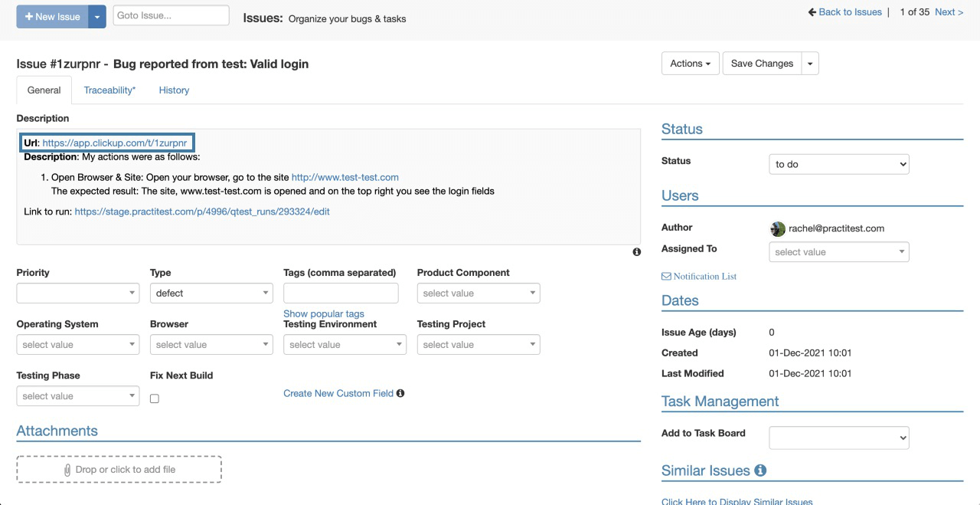The width and height of the screenshot is (980, 505).
Task: Open the Notification List via its envelope icon
Action: click(x=666, y=276)
